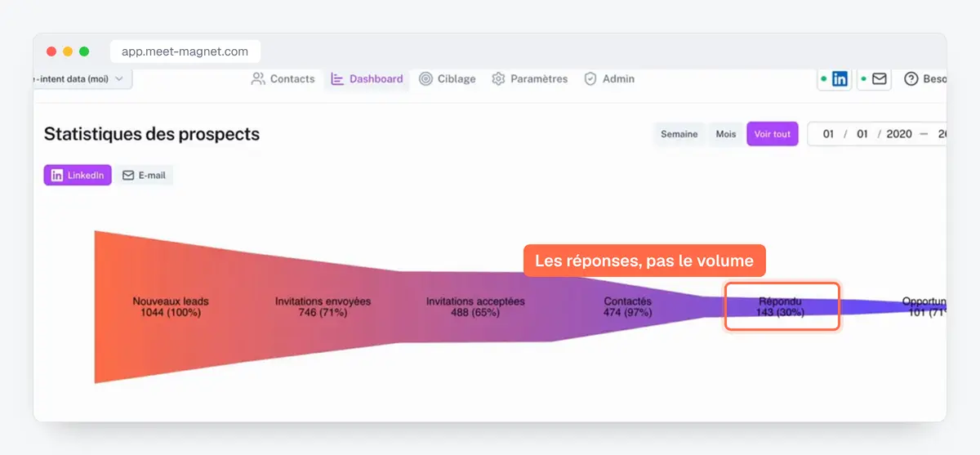Image resolution: width=980 pixels, height=455 pixels.
Task: Click the Contacts people icon
Action: point(258,79)
